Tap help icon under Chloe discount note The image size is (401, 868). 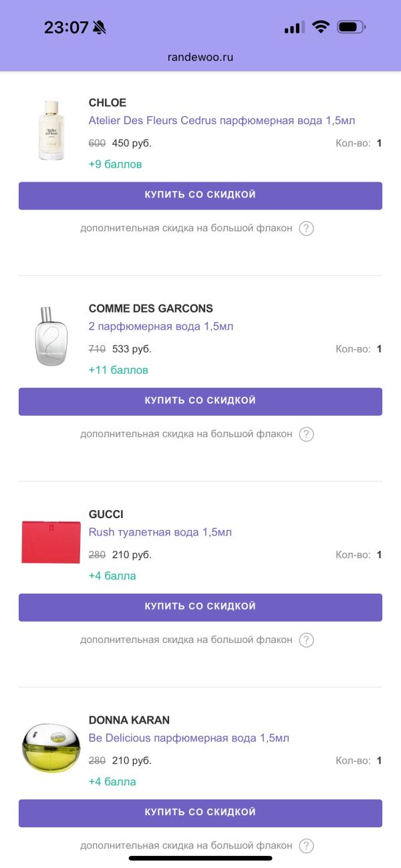pyautogui.click(x=306, y=228)
